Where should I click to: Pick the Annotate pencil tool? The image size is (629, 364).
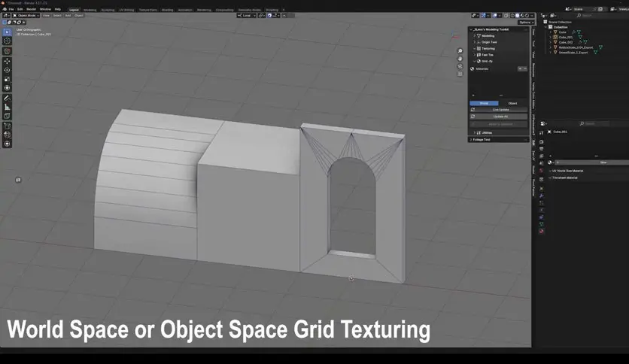pyautogui.click(x=8, y=99)
